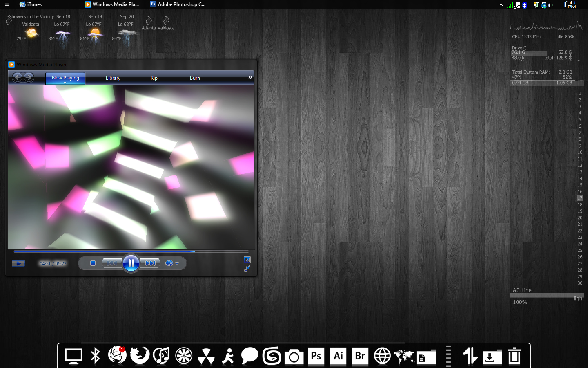This screenshot has height=368, width=588.
Task: Click the small play indicator button at left
Action: pyautogui.click(x=18, y=263)
